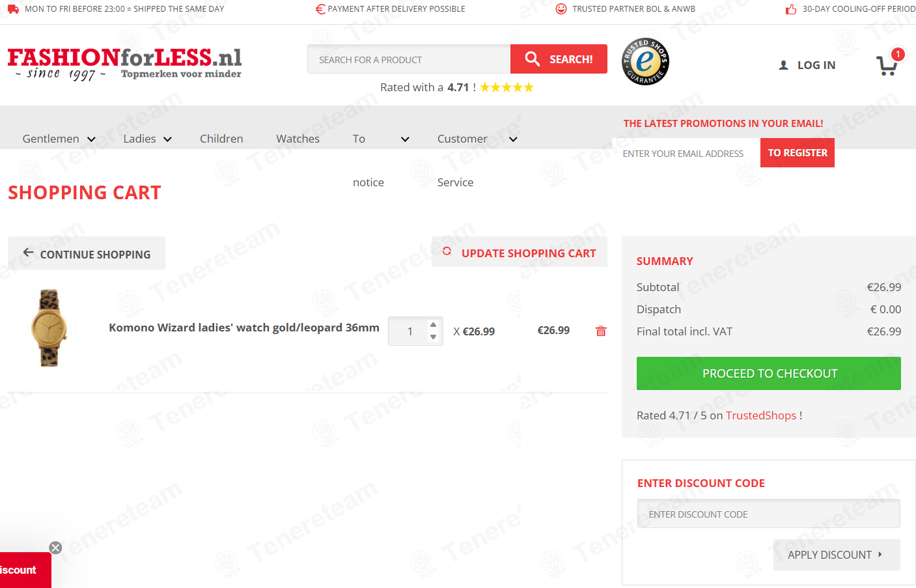
Task: Open Komono Wizard ladies' watch product link
Action: coord(244,328)
